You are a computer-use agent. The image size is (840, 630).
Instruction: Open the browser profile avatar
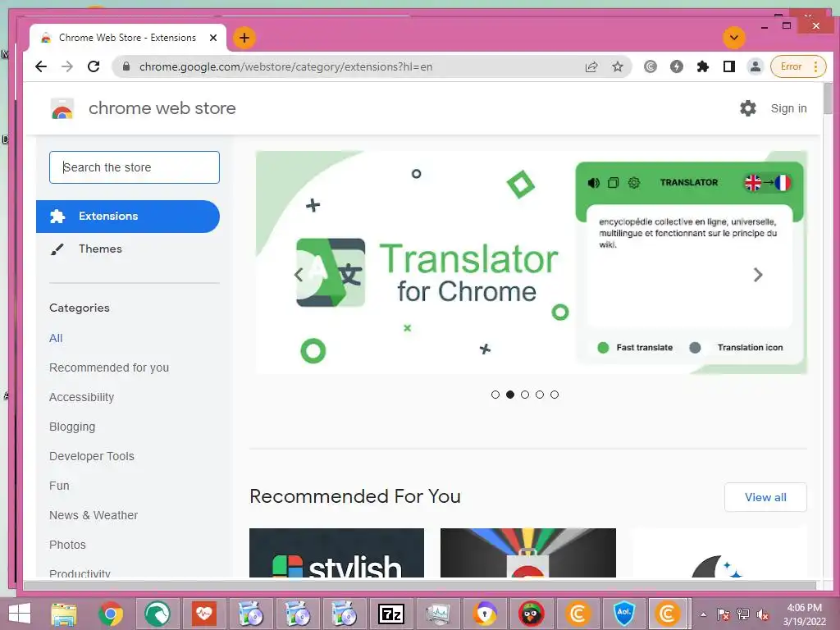click(756, 66)
